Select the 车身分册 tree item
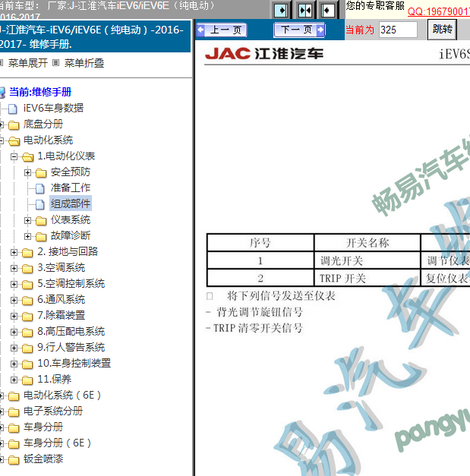The width and height of the screenshot is (470, 476). (x=43, y=427)
